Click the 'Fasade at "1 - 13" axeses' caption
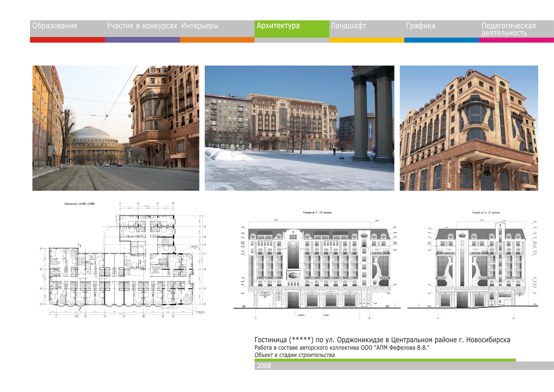The height and width of the screenshot is (392, 554). click(x=317, y=213)
